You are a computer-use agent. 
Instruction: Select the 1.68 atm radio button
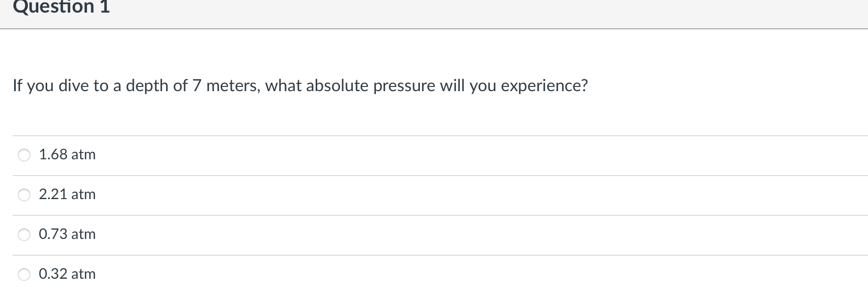coord(24,155)
